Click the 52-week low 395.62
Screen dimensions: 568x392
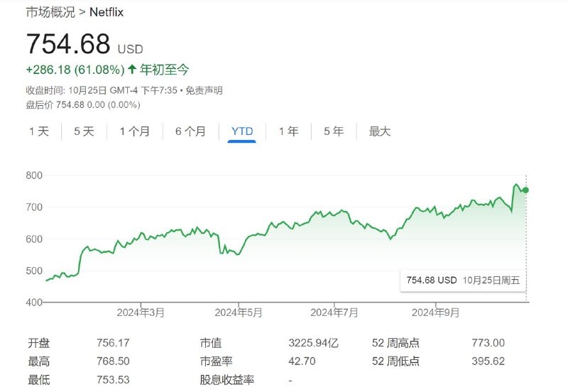click(x=488, y=361)
